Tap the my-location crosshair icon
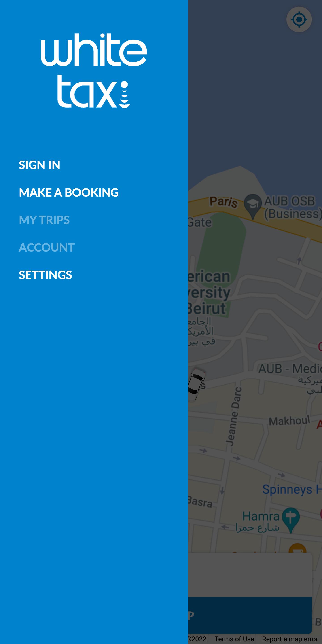This screenshot has width=322, height=644. coord(299,19)
